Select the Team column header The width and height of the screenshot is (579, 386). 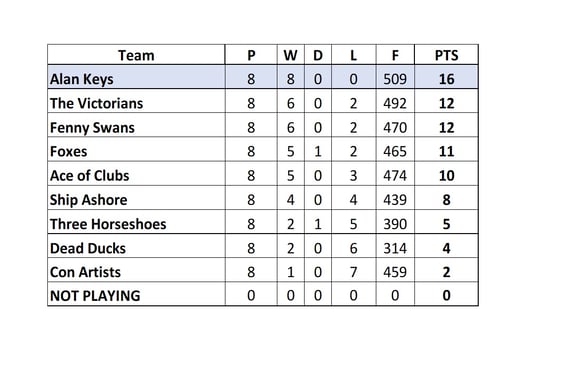point(136,55)
